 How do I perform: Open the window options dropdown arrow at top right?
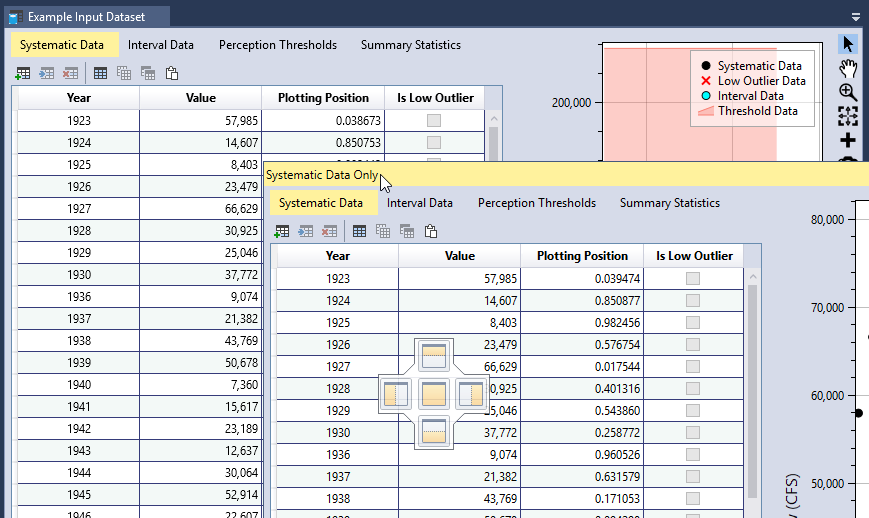[x=855, y=17]
